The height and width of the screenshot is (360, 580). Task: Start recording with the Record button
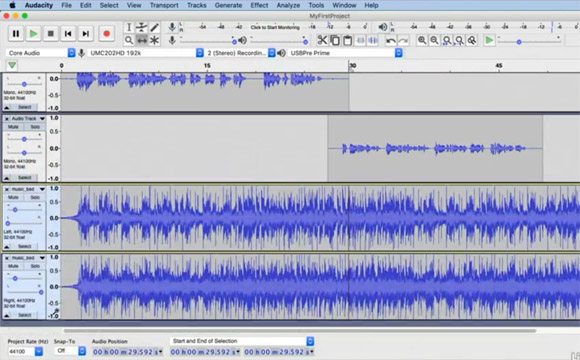106,34
